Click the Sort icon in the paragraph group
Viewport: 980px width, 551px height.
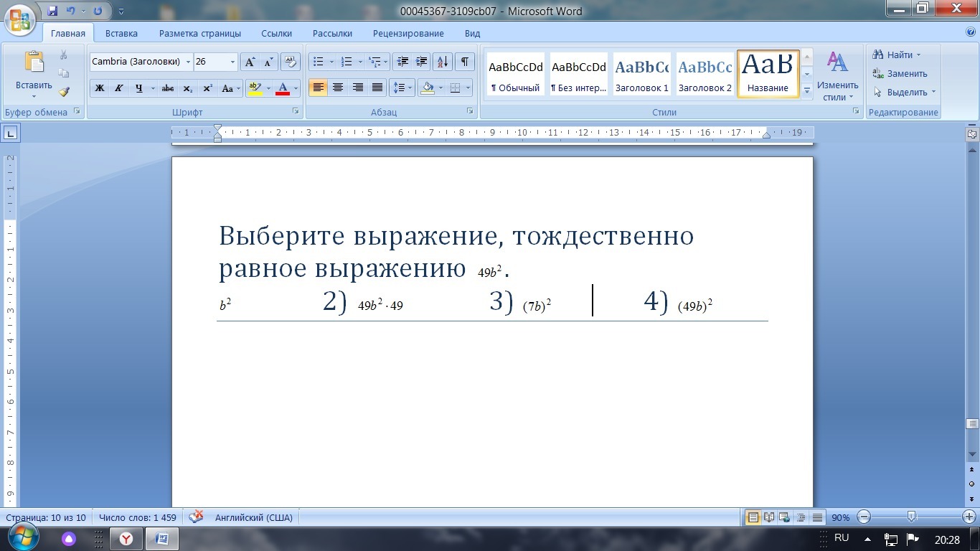443,62
